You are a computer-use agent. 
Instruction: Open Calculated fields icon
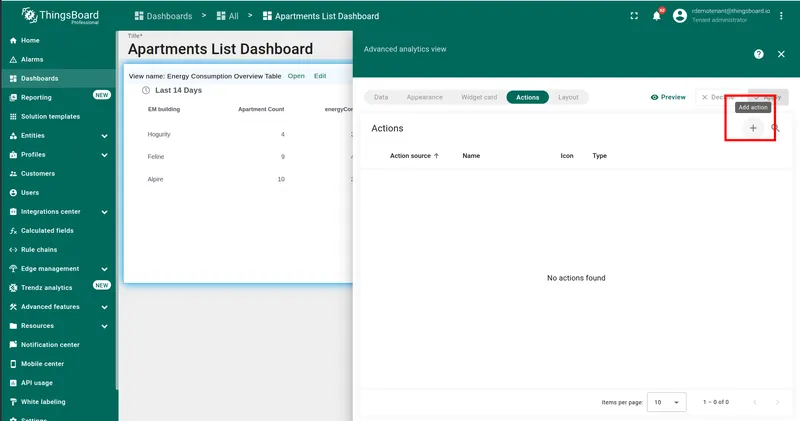click(13, 231)
